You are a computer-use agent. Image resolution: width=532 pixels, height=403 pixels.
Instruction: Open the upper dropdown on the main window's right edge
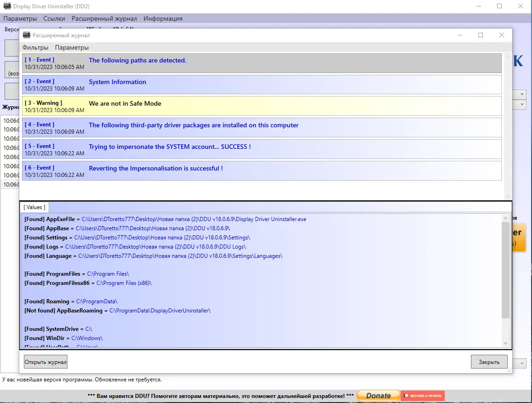tap(522, 94)
